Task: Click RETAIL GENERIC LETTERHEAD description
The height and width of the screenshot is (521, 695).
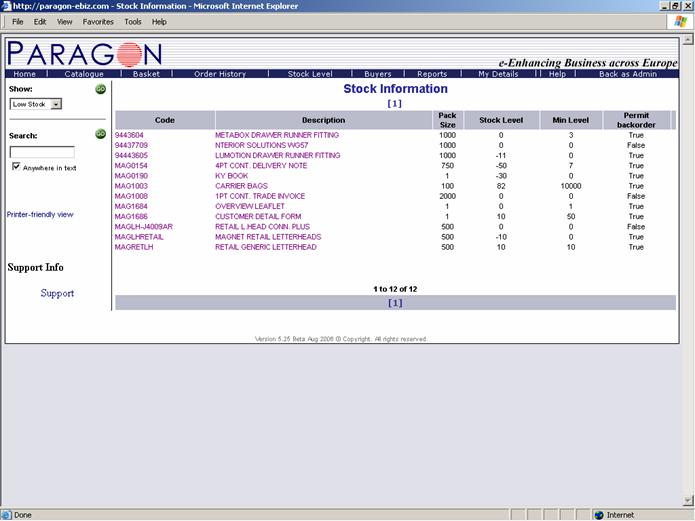Action: pos(266,247)
